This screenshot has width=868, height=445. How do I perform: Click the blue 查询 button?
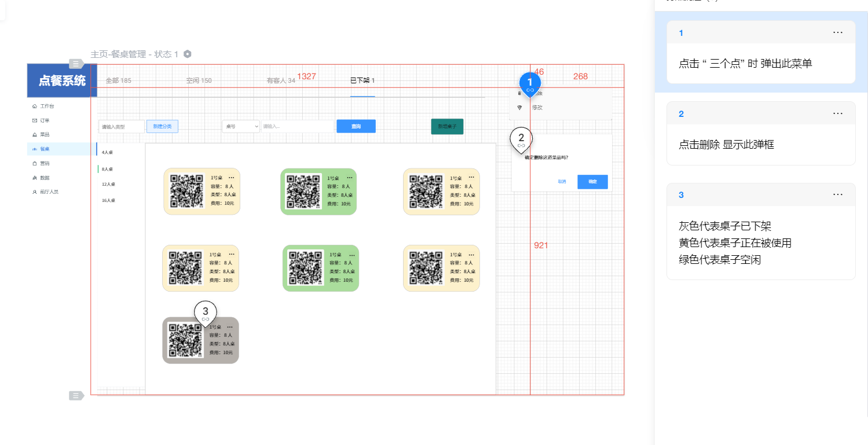pyautogui.click(x=356, y=126)
